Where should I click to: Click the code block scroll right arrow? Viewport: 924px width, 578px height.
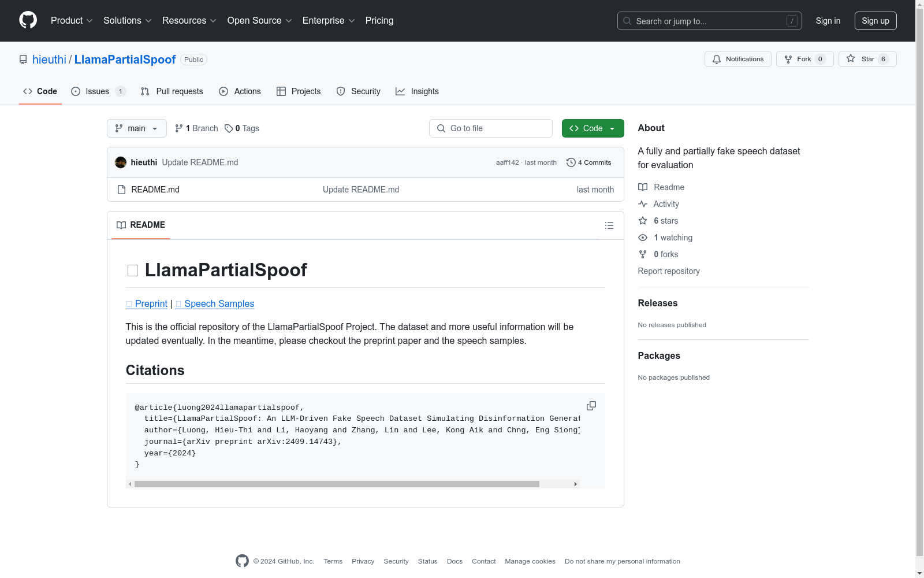[576, 484]
